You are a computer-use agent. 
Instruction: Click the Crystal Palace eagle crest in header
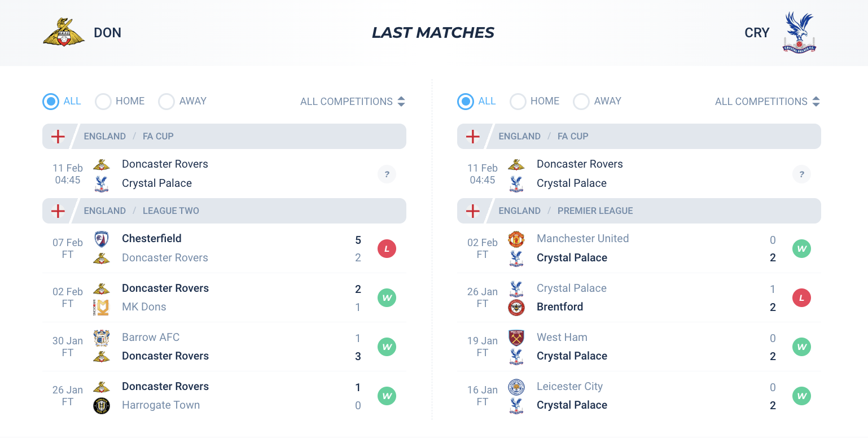[799, 32]
